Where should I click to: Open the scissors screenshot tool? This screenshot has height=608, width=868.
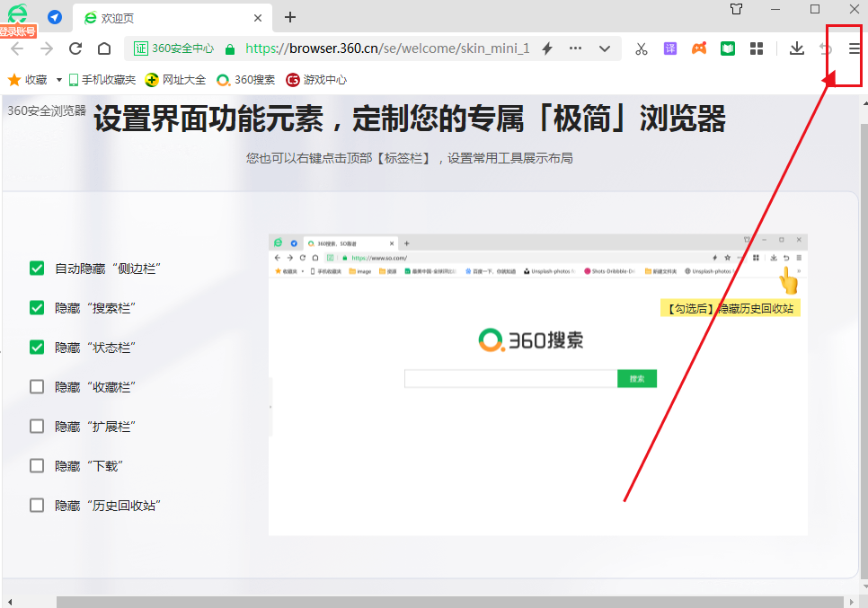641,48
